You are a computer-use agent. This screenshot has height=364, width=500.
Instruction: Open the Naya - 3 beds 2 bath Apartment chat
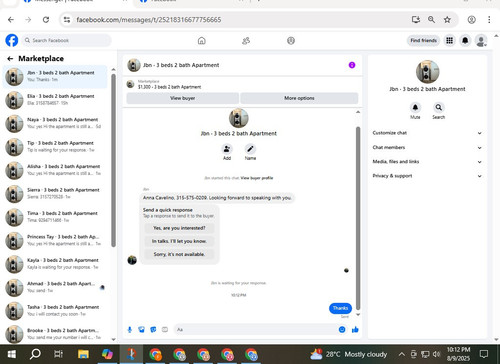coord(55,123)
